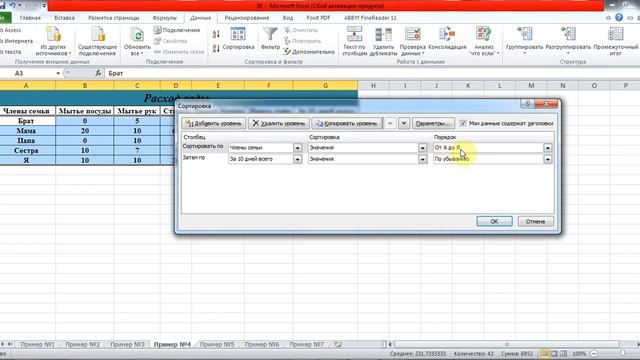Click Undo icon in quick access toolbar
640x360 pixels.
12,6
